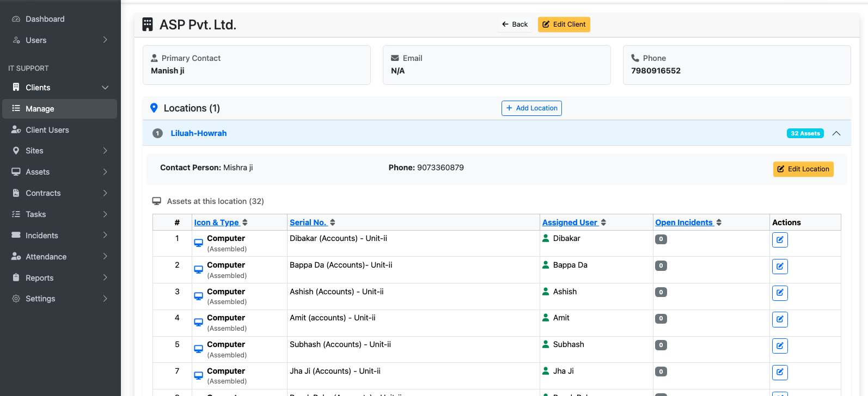
Task: Click edit icon in Ashish's asset row
Action: (780, 293)
